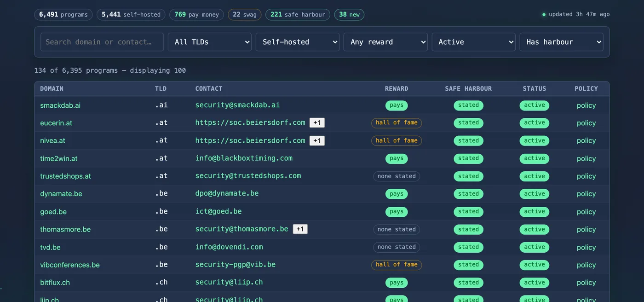
Task: Open the policy link for nivea.at
Action: click(586, 140)
